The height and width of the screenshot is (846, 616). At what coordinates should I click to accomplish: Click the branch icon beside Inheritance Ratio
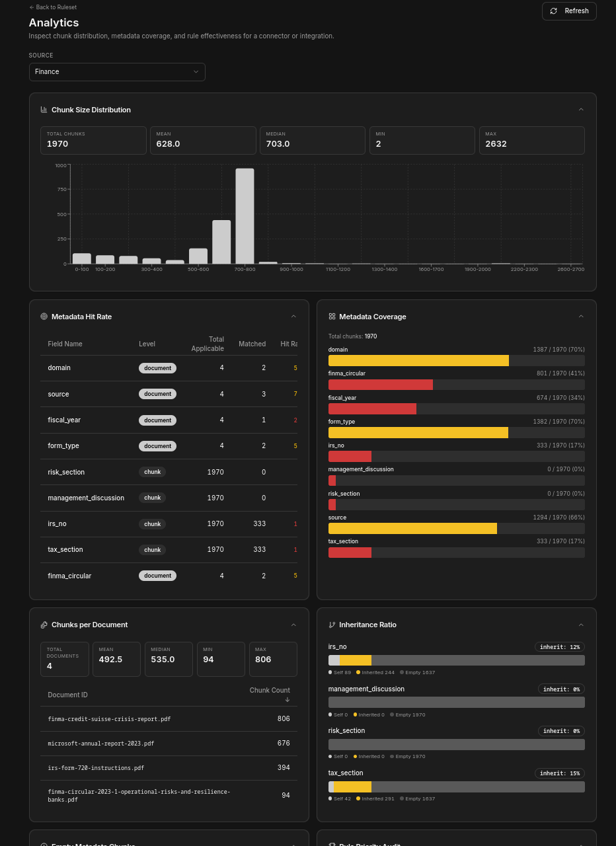coord(332,625)
